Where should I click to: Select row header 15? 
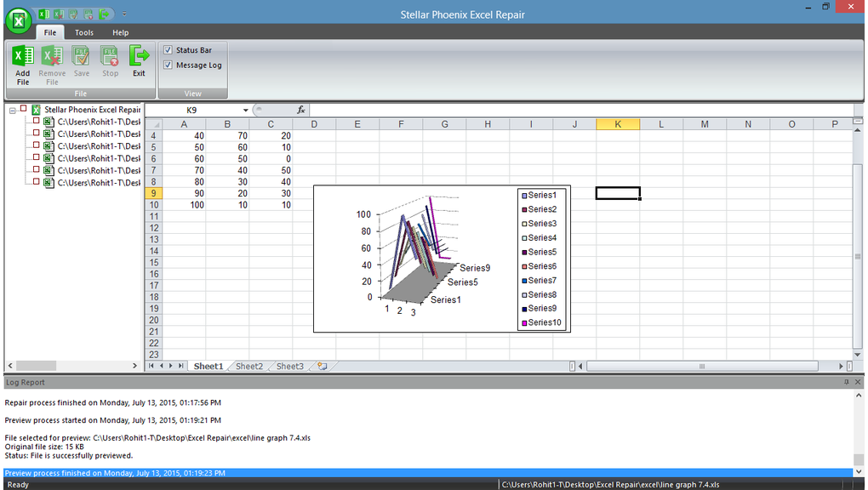tap(154, 263)
